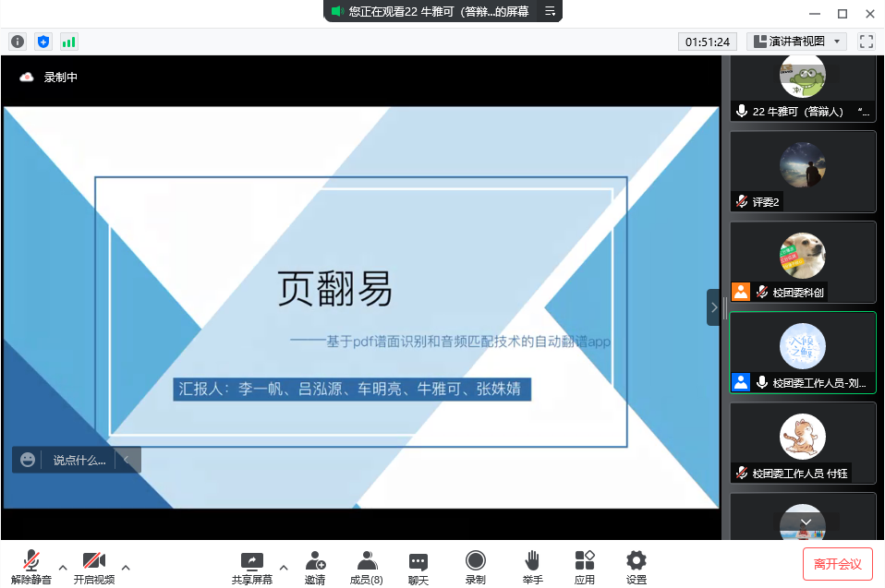Screen dimensions: 885x588
Task: Expand audio options arrow beside 解除静音
Action: pos(63,567)
